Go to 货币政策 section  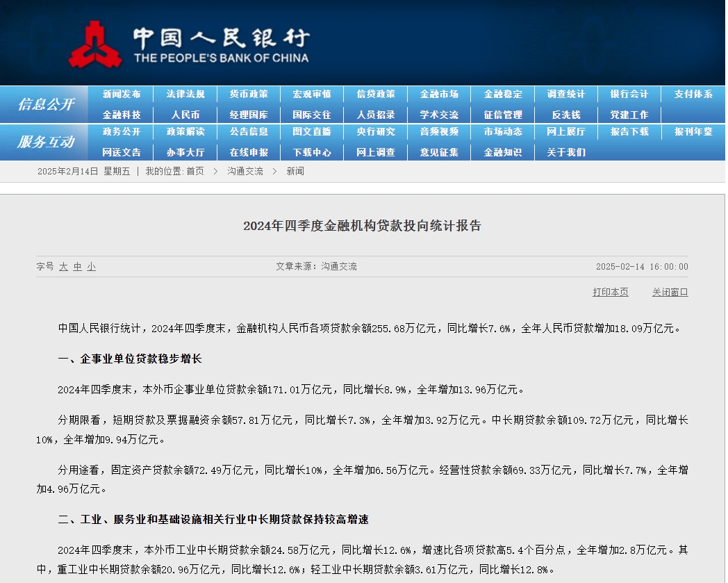click(249, 95)
